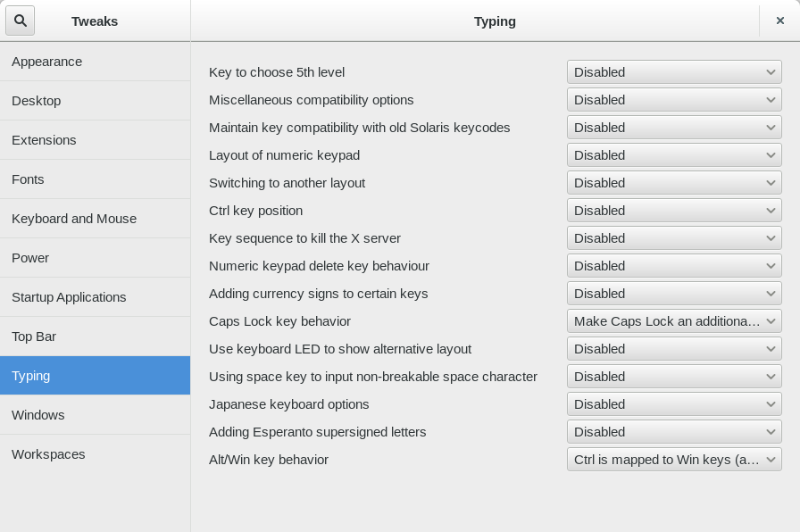Open Adding Esperanto supersigned letters dropdown
This screenshot has width=800, height=532.
click(674, 432)
